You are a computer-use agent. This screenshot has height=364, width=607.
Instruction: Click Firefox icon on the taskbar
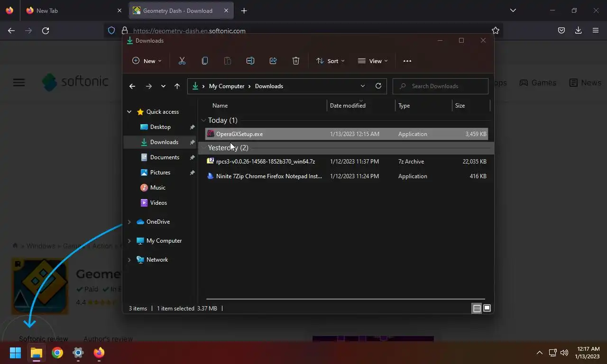[x=99, y=353]
